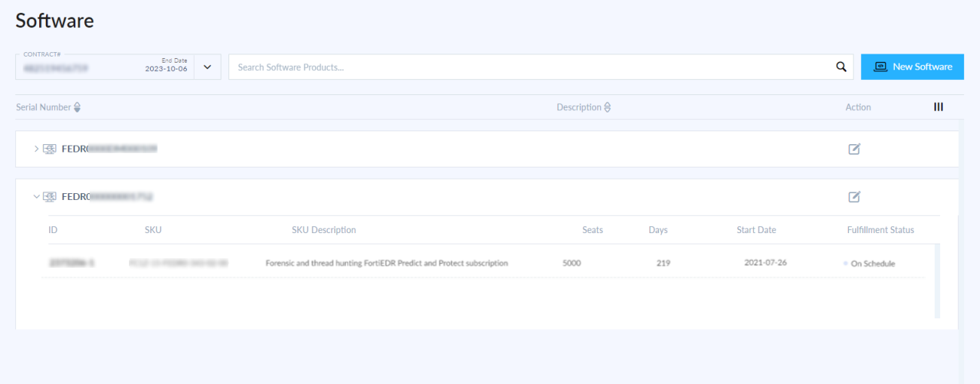Image resolution: width=980 pixels, height=384 pixels.
Task: Click the ID column header
Action: [x=53, y=230]
